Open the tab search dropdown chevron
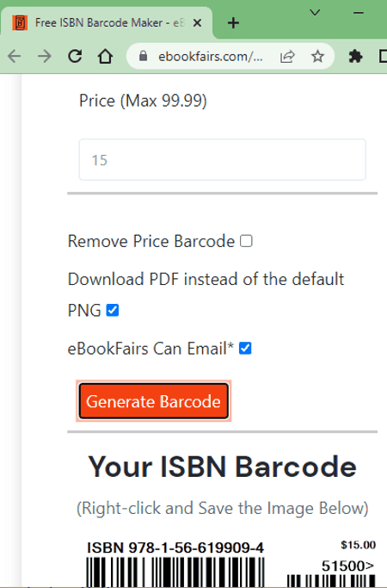 [315, 13]
